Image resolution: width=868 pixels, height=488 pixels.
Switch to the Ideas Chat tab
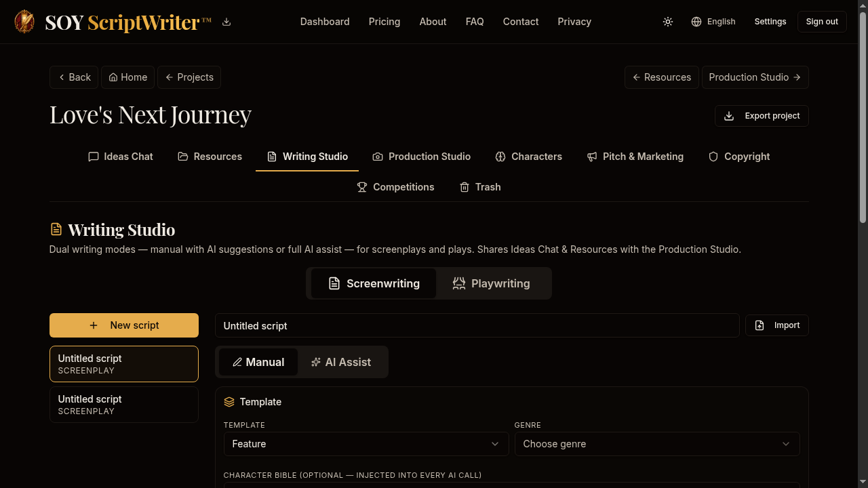coord(121,157)
